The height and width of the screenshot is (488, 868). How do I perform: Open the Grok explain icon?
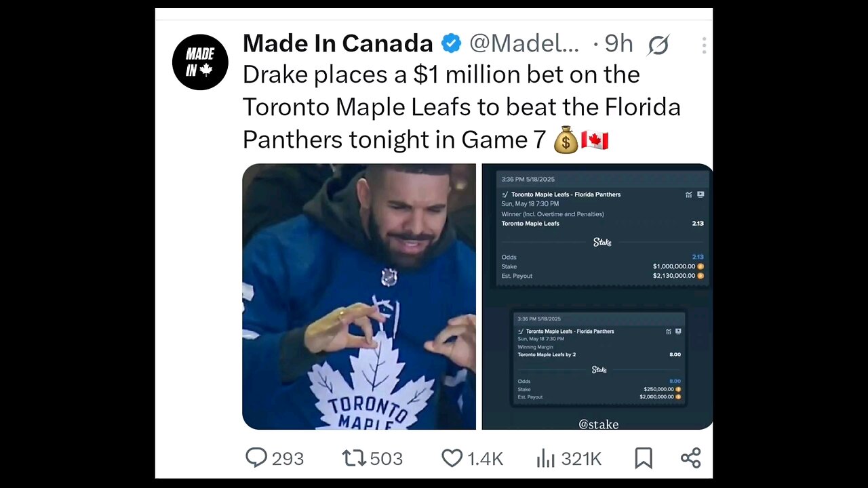coord(658,45)
